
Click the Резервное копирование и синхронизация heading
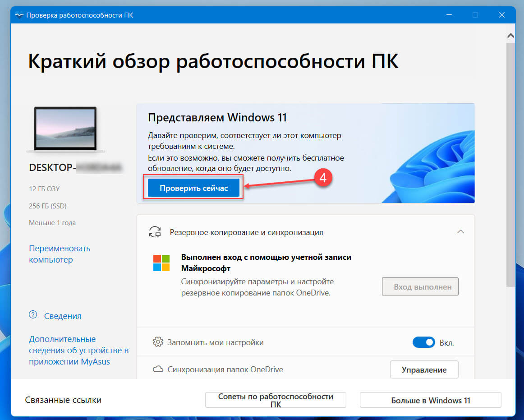click(246, 232)
